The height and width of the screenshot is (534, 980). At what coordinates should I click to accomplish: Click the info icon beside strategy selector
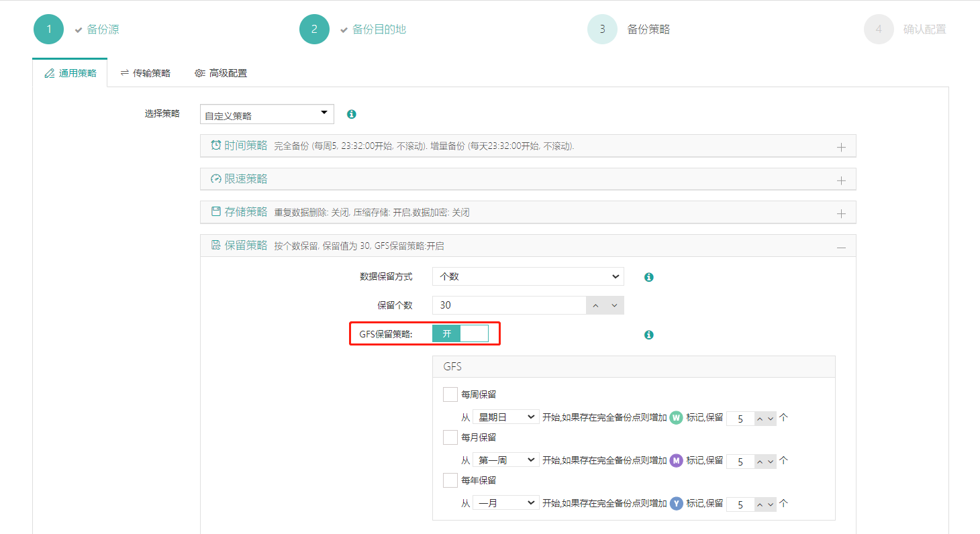click(x=352, y=114)
